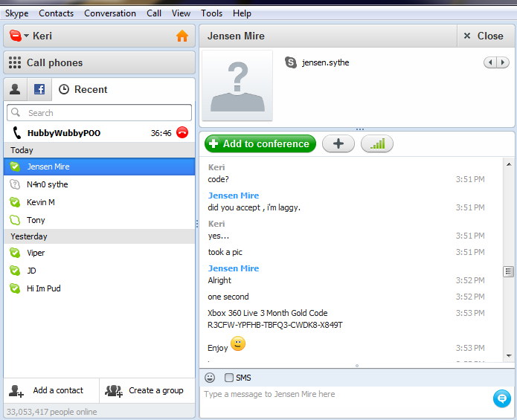Send message with blue chat bubble button
The width and height of the screenshot is (517, 420).
coord(502,398)
